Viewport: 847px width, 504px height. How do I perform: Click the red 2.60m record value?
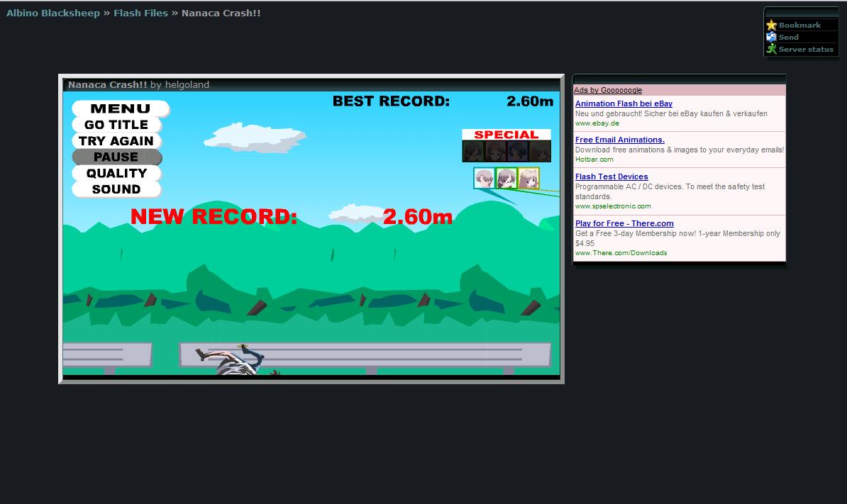pos(418,216)
